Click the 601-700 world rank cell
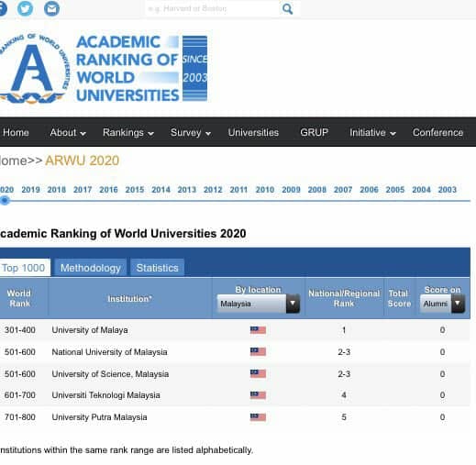 [x=20, y=395]
